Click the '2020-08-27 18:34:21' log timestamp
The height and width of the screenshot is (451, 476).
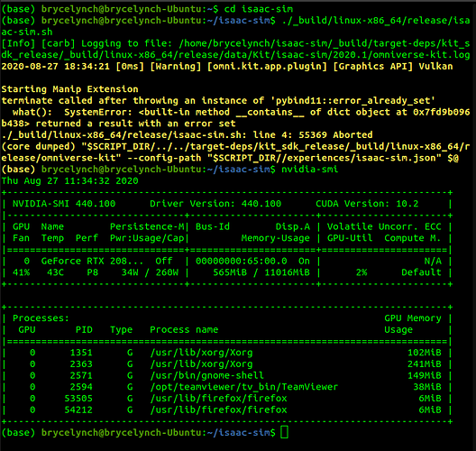click(x=56, y=66)
